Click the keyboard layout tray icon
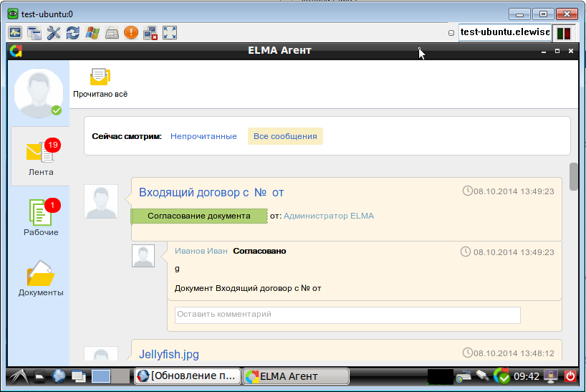The height and width of the screenshot is (392, 586). click(x=463, y=377)
